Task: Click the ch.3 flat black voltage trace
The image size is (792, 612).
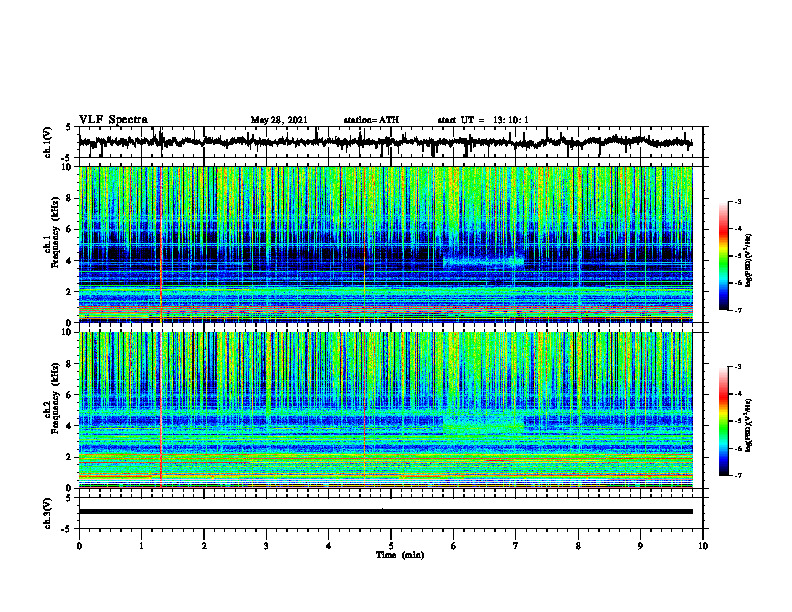Action: 385,512
